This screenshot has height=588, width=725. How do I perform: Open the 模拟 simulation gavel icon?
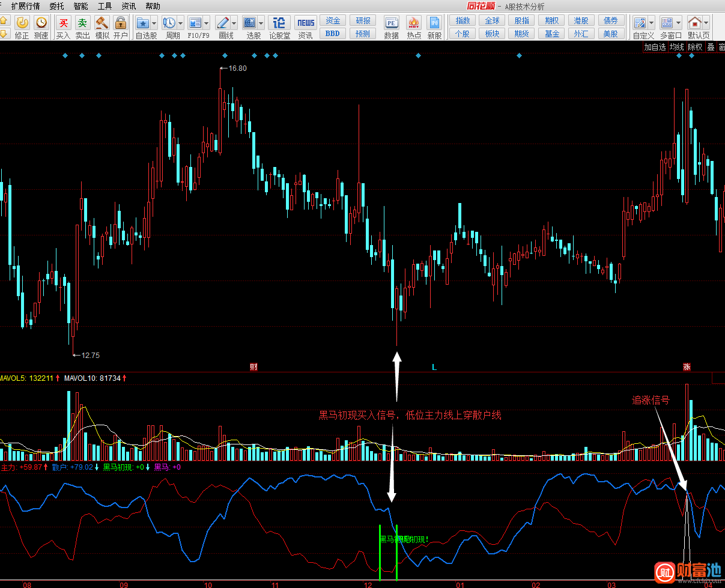(102, 23)
